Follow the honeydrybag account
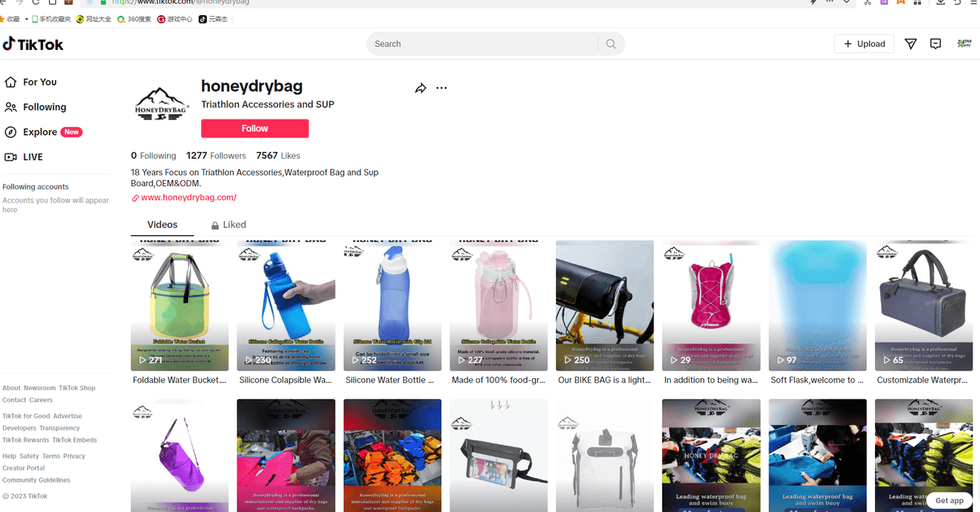 (255, 129)
